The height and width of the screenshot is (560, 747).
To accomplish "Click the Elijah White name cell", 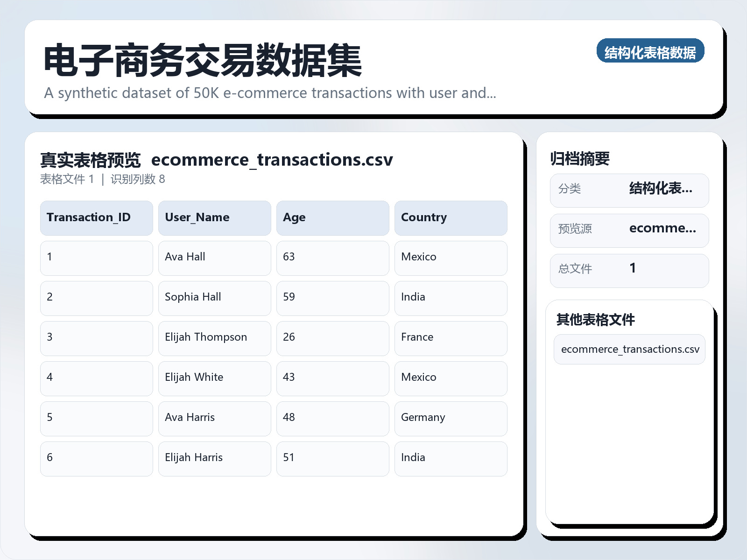I will [214, 378].
